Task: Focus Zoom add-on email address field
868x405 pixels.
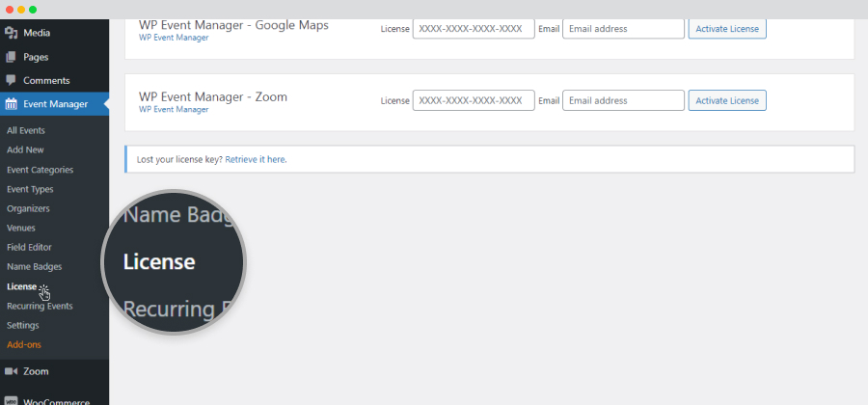Action: [x=623, y=100]
